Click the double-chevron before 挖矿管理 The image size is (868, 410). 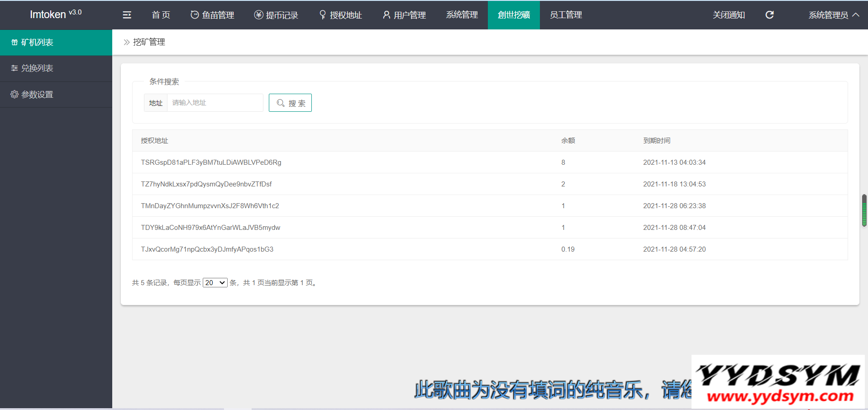tap(127, 42)
